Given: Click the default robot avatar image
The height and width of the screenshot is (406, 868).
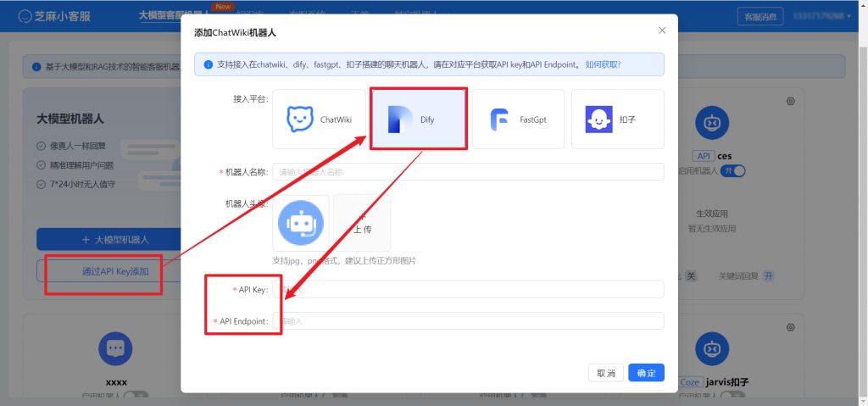Looking at the screenshot, I should pos(300,223).
